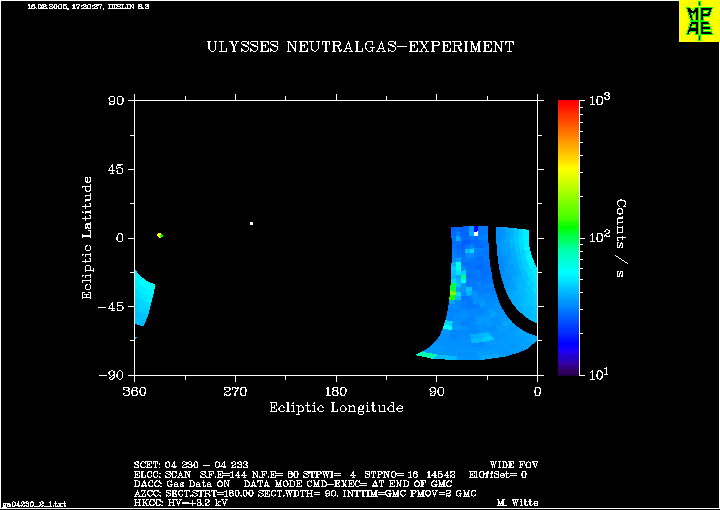The height and width of the screenshot is (510, 720).
Task: Click the yellow-green spot near latitude 0
Action: (x=160, y=235)
